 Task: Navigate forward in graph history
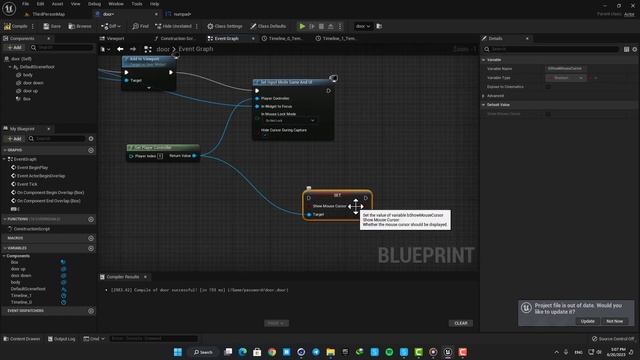click(133, 49)
